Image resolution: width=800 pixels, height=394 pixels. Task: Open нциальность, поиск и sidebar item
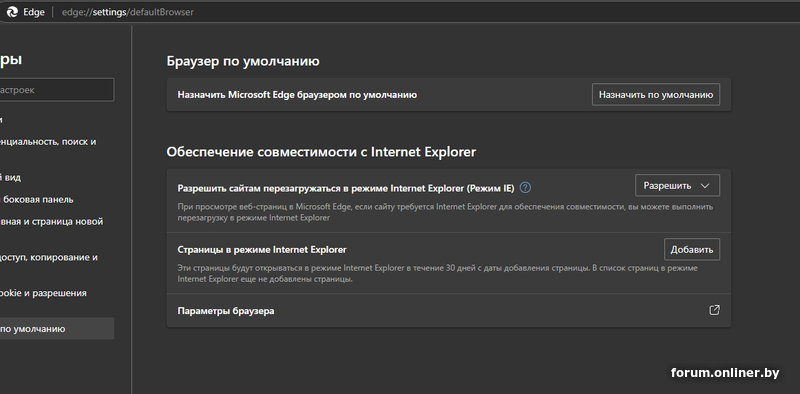(x=48, y=142)
